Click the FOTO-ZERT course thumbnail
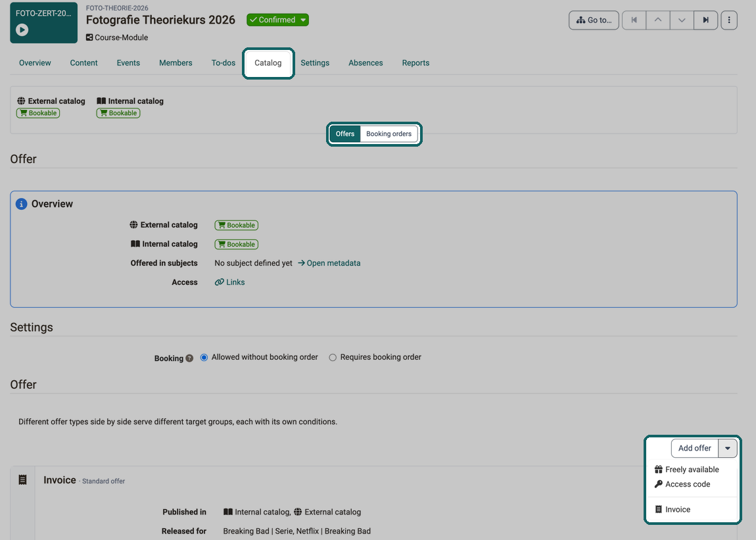The width and height of the screenshot is (756, 540). pos(44,22)
